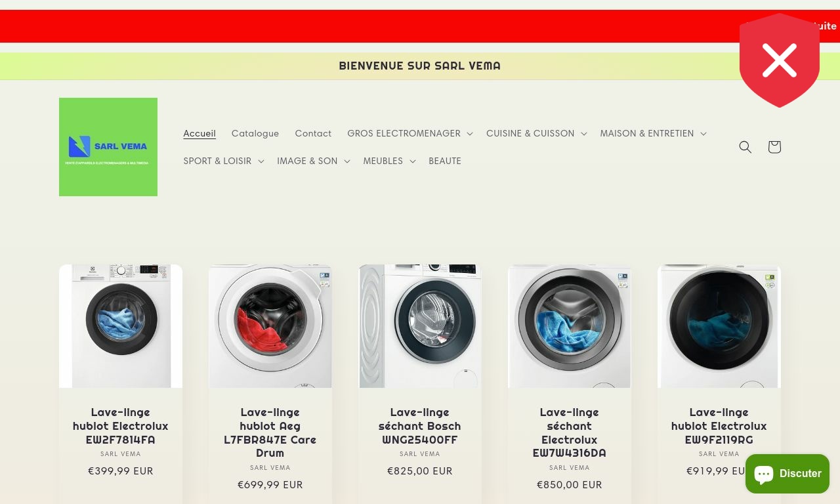Open the Contact page link
840x504 pixels.
313,133
